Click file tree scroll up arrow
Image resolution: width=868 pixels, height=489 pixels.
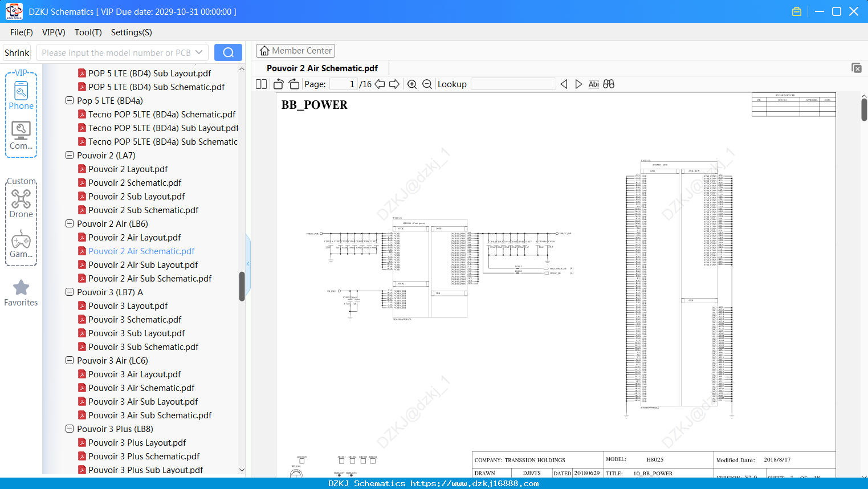(242, 68)
